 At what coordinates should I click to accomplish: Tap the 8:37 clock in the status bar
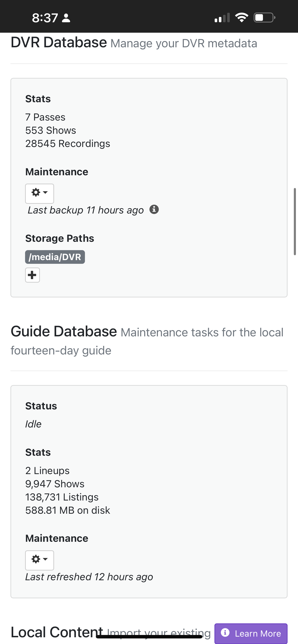pyautogui.click(x=45, y=18)
